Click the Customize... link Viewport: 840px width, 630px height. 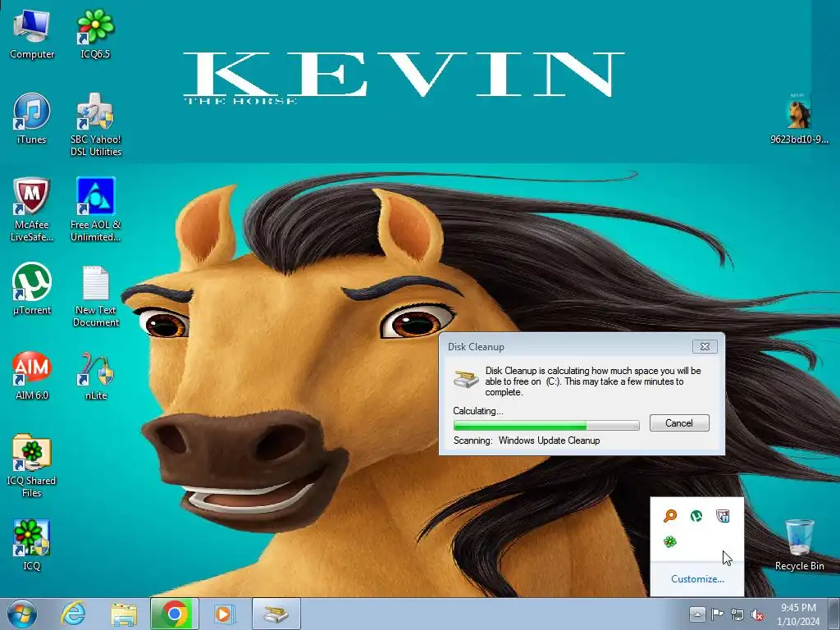tap(697, 579)
